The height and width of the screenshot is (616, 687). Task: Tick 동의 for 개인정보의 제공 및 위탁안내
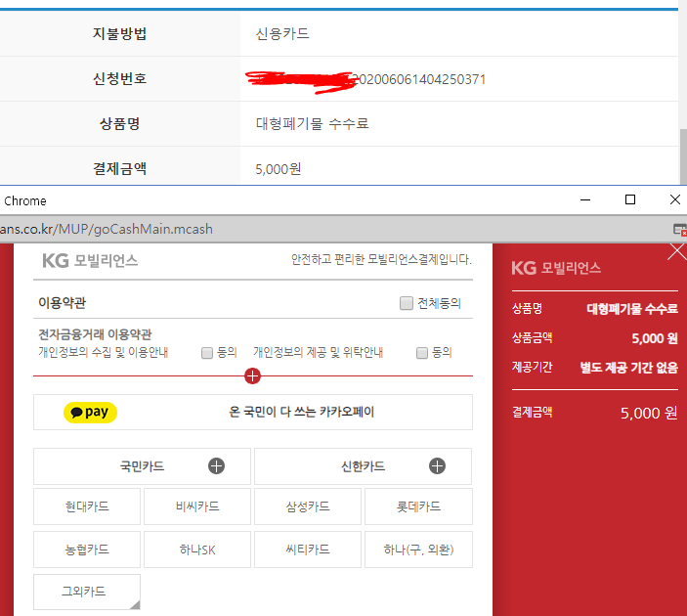[422, 353]
